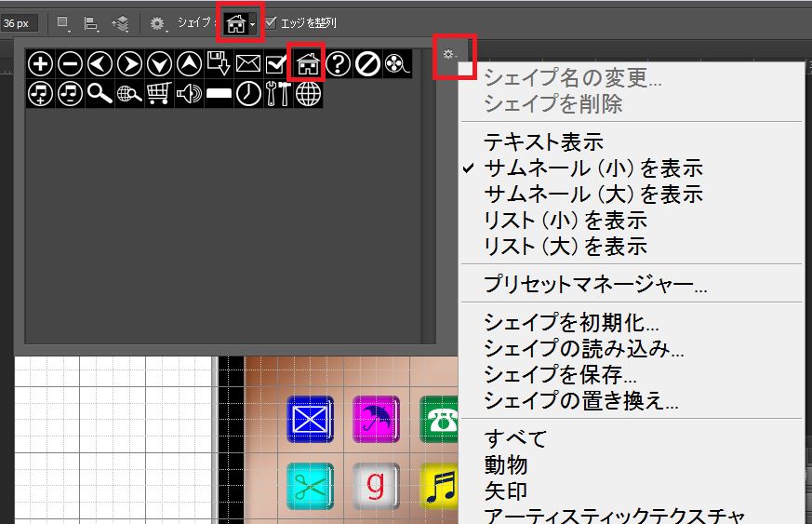Choose the plain globe shape

click(308, 94)
